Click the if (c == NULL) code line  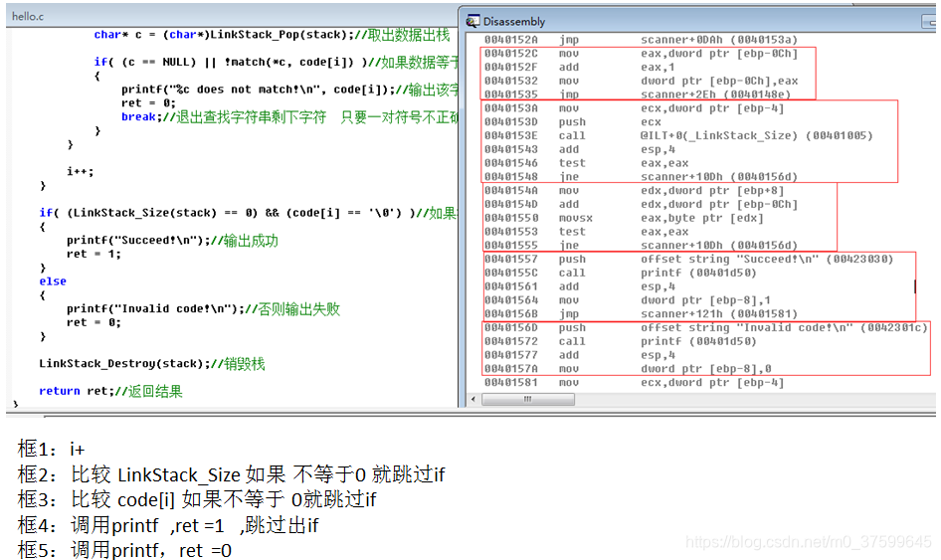click(x=275, y=62)
